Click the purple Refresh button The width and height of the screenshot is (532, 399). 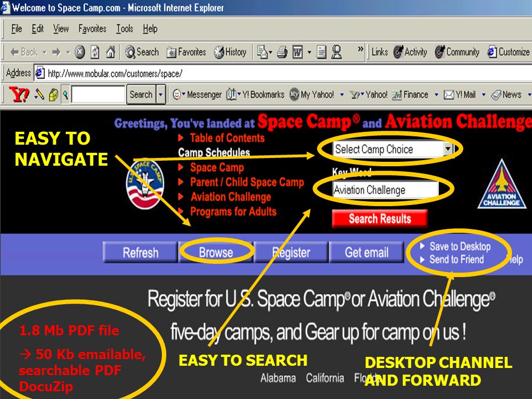pyautogui.click(x=140, y=253)
